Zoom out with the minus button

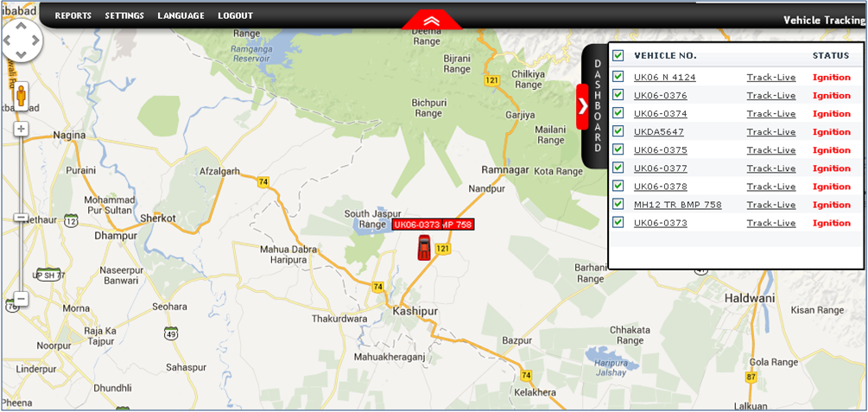pos(21,299)
